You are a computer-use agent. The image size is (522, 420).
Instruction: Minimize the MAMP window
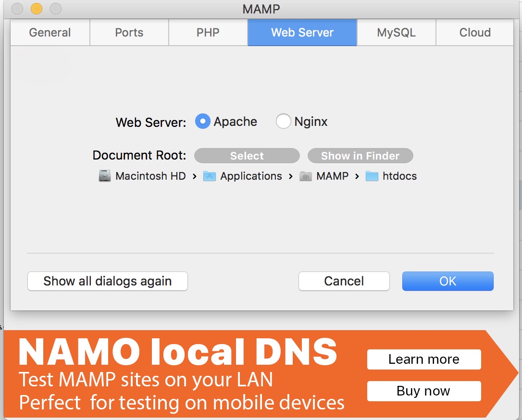click(36, 8)
